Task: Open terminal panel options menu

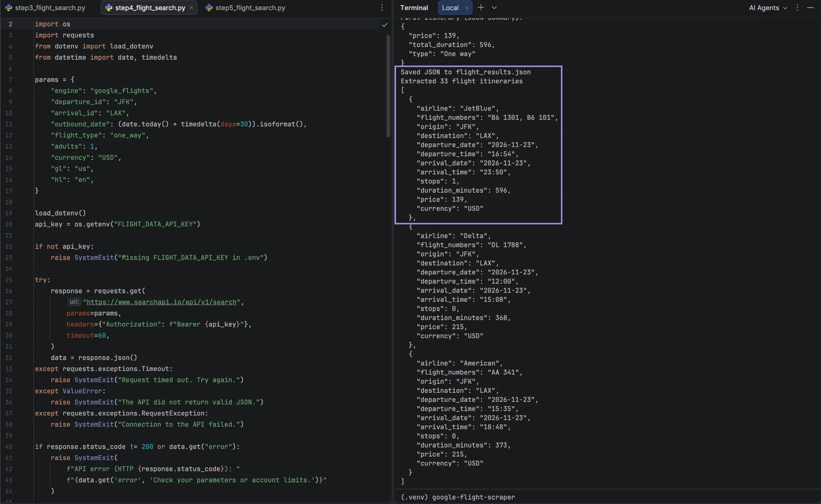Action: 797,8
